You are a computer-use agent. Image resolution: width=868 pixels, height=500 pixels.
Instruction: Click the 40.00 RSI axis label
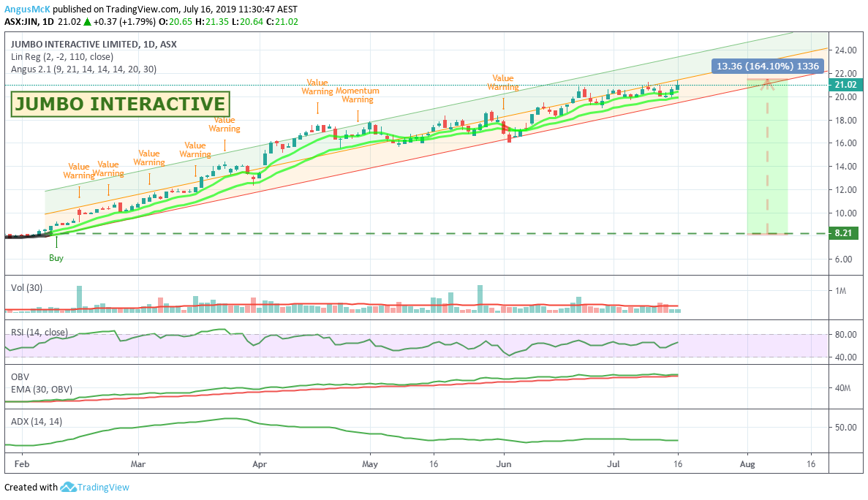click(x=846, y=357)
